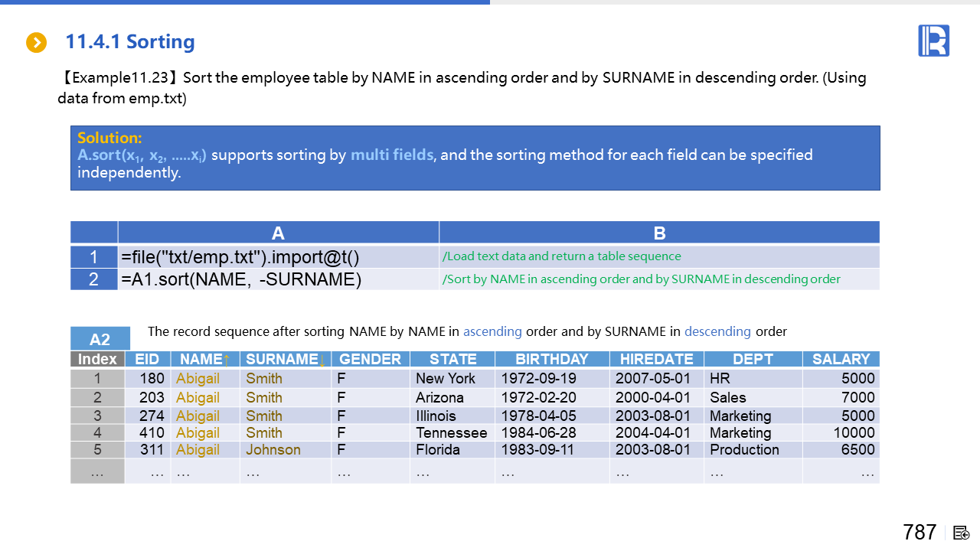The height and width of the screenshot is (551, 980).
Task: Click the document back-arrow icon beside 787
Action: 962,533
